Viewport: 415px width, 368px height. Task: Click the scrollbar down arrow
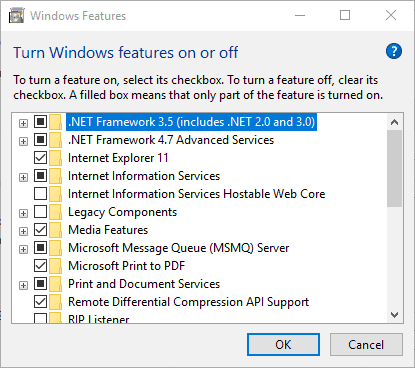395,315
